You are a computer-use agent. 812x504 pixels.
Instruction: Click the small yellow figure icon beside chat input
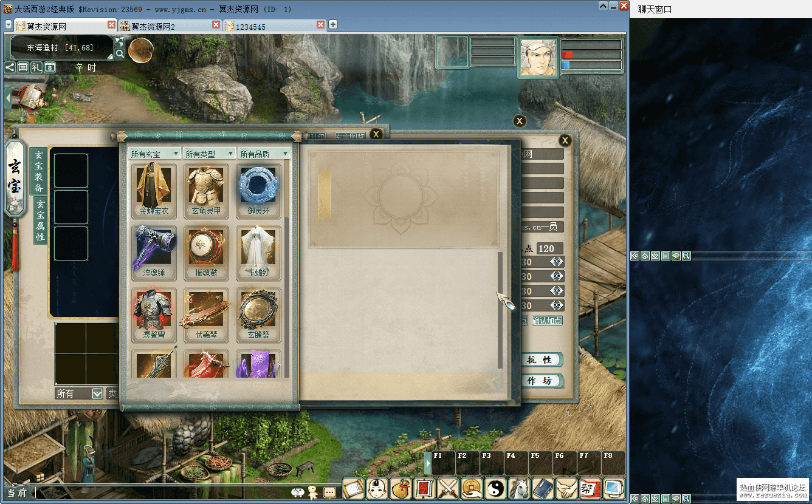313,492
